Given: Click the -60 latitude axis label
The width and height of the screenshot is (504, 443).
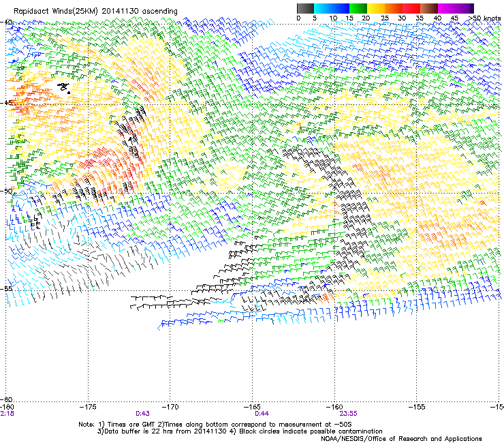Looking at the screenshot, I should pos(7,399).
